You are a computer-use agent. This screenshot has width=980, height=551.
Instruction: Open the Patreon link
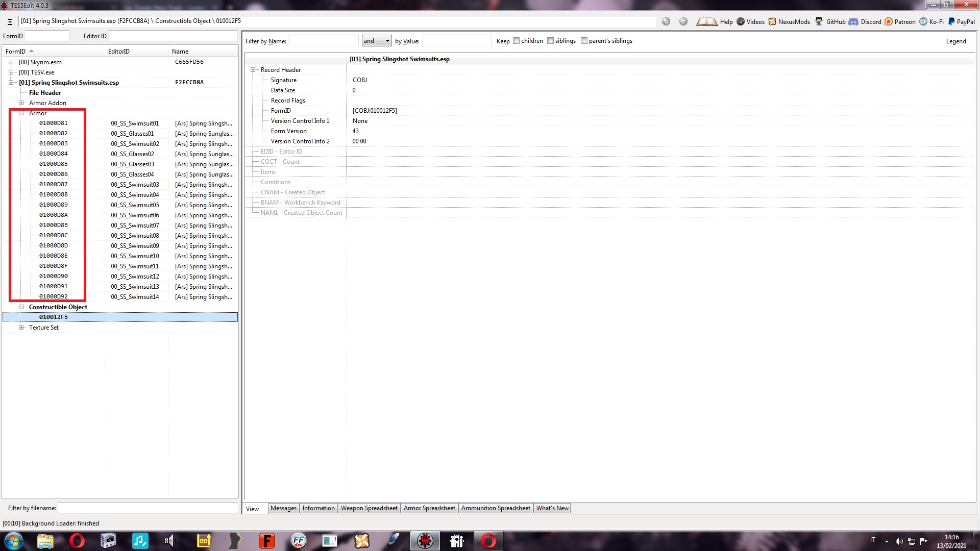tap(900, 22)
